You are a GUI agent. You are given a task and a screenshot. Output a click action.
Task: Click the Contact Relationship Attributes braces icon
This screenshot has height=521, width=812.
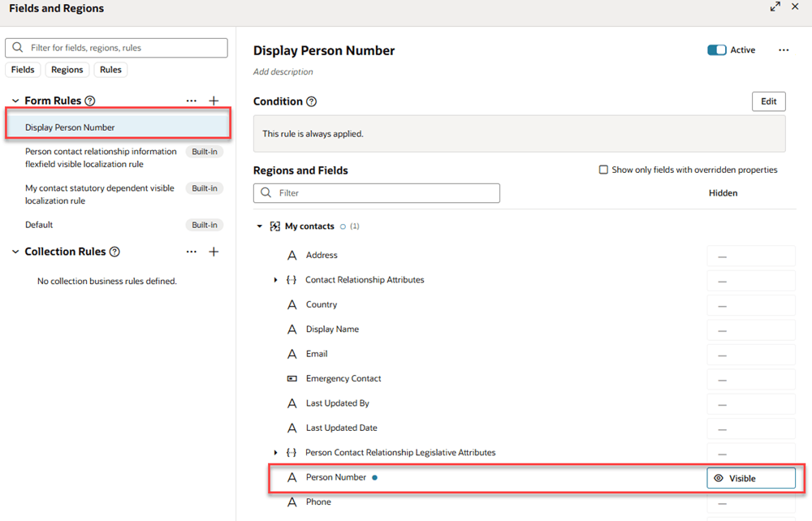point(292,280)
